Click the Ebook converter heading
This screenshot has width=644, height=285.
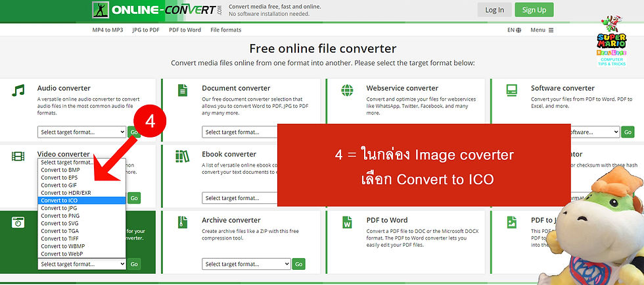pyautogui.click(x=229, y=154)
